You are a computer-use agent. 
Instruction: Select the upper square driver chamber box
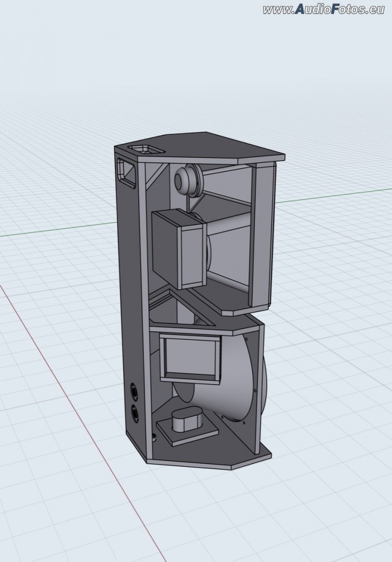pyautogui.click(x=179, y=249)
